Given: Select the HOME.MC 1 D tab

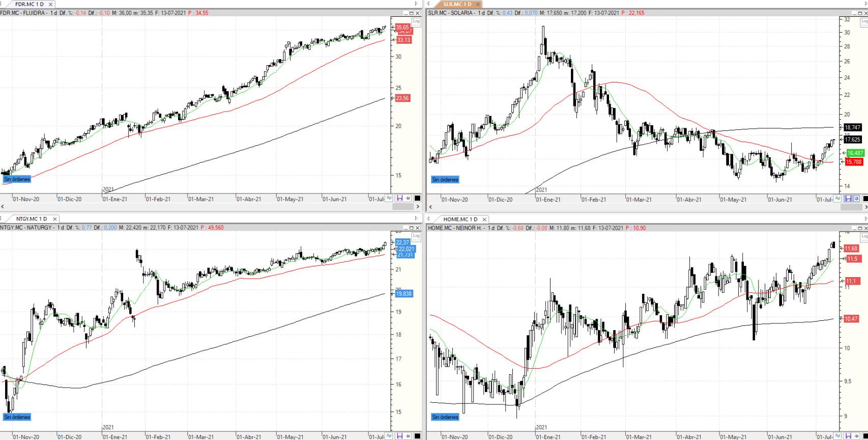Looking at the screenshot, I should (460, 219).
